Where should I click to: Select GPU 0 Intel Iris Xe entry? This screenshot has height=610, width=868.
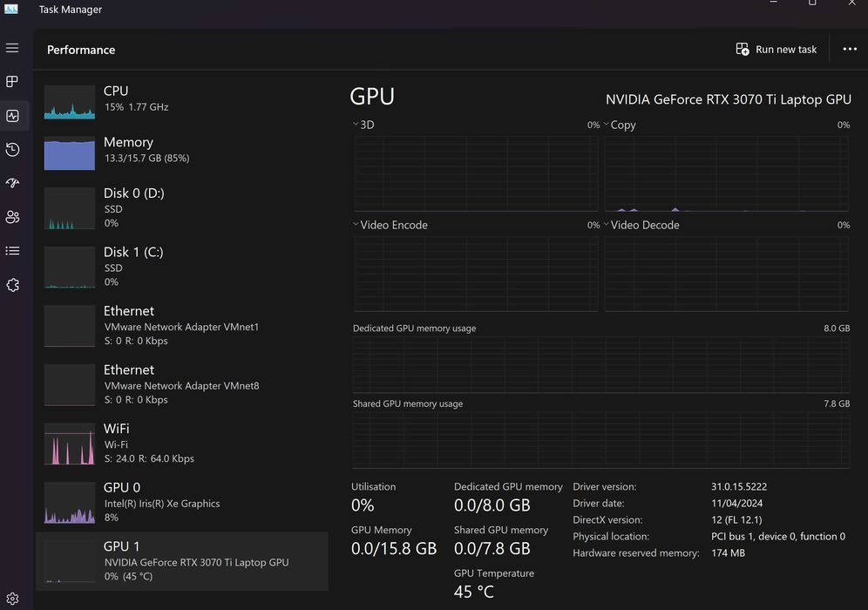[x=182, y=502]
